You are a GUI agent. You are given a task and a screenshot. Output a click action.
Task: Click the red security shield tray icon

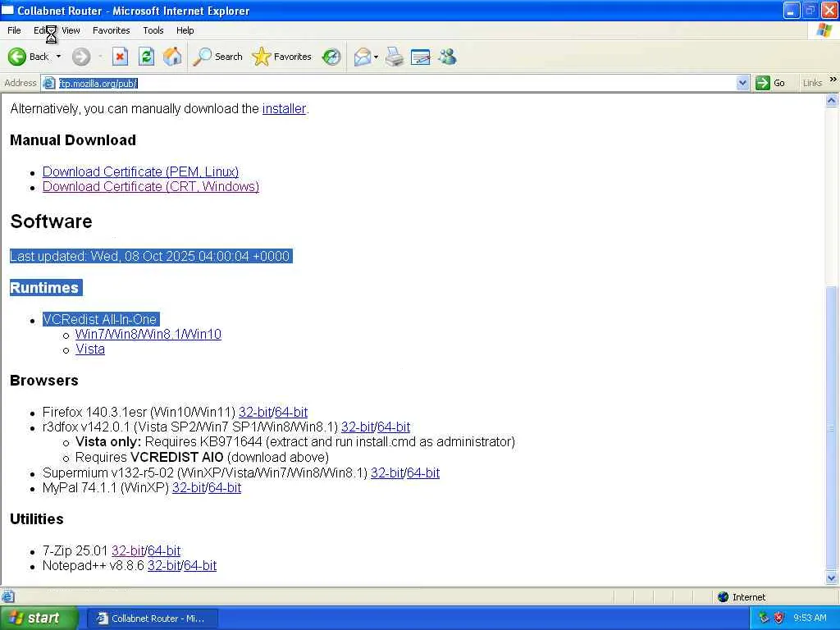(x=779, y=619)
